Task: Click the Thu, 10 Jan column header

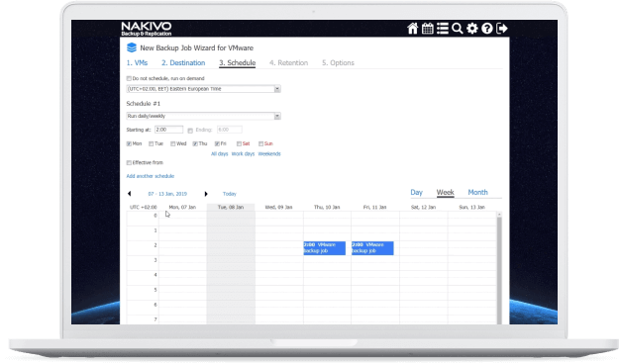Action: coord(327,208)
